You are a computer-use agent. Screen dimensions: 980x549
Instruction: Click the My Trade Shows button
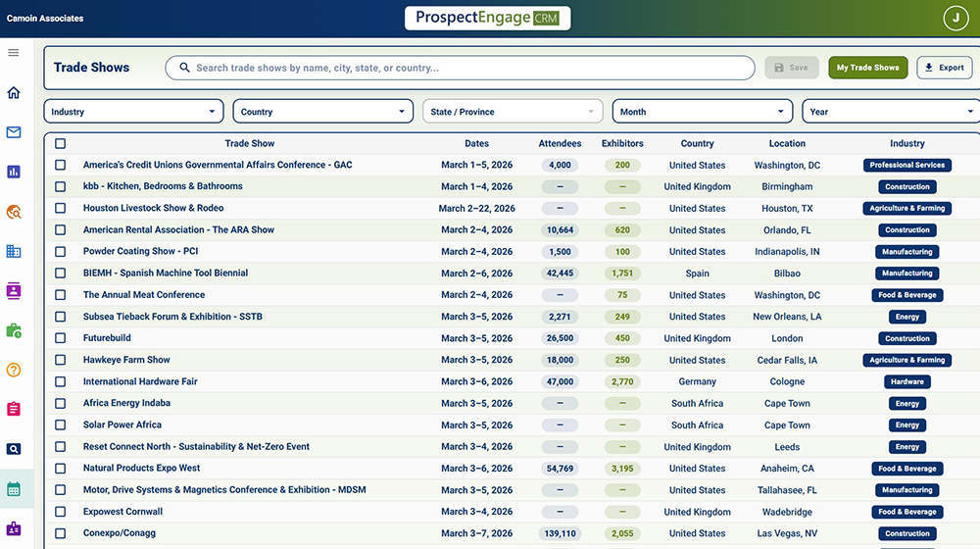click(867, 68)
